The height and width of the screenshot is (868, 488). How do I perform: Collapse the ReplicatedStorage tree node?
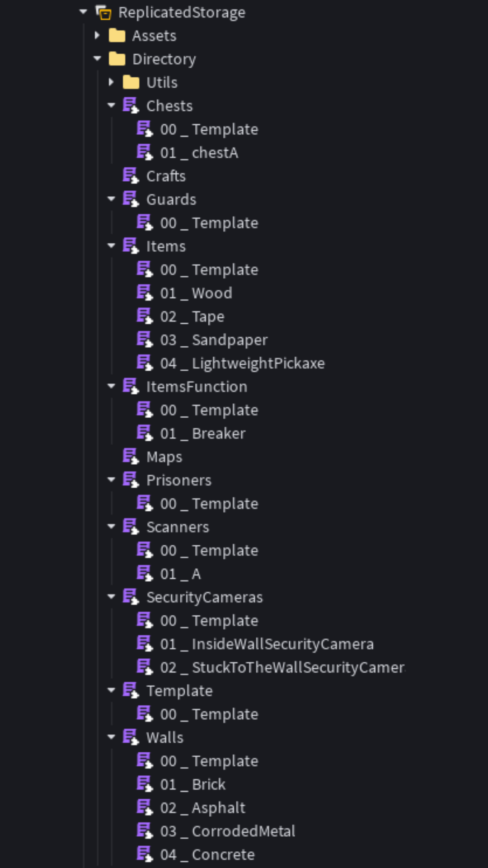[x=83, y=12]
